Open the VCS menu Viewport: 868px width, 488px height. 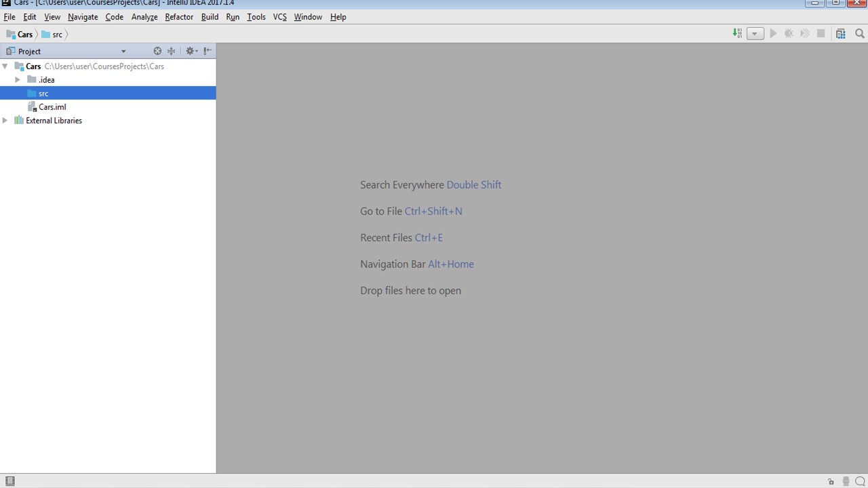(279, 17)
